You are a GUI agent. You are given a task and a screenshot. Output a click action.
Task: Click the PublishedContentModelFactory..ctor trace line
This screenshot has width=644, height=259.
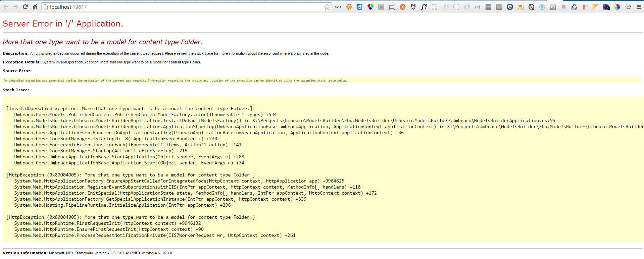[x=145, y=114]
